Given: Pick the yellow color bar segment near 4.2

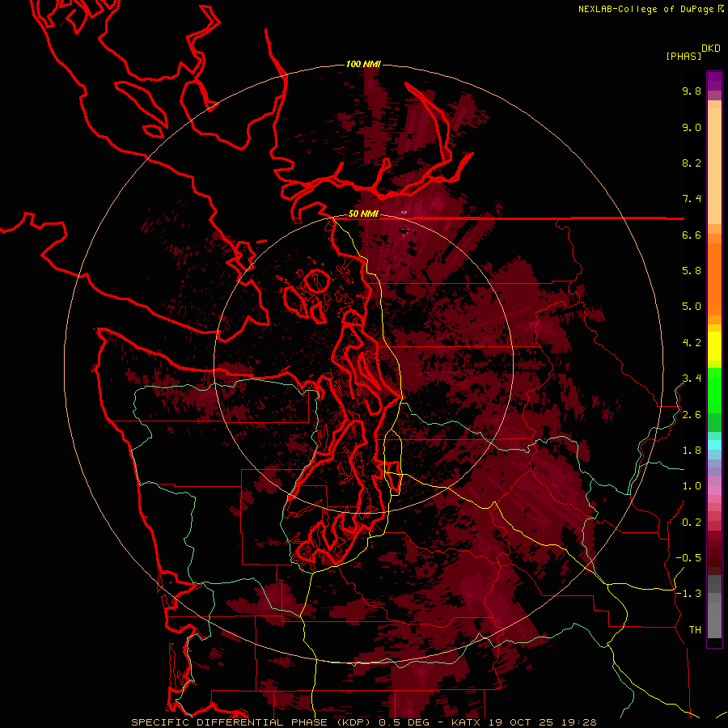Looking at the screenshot, I should coord(714,346).
